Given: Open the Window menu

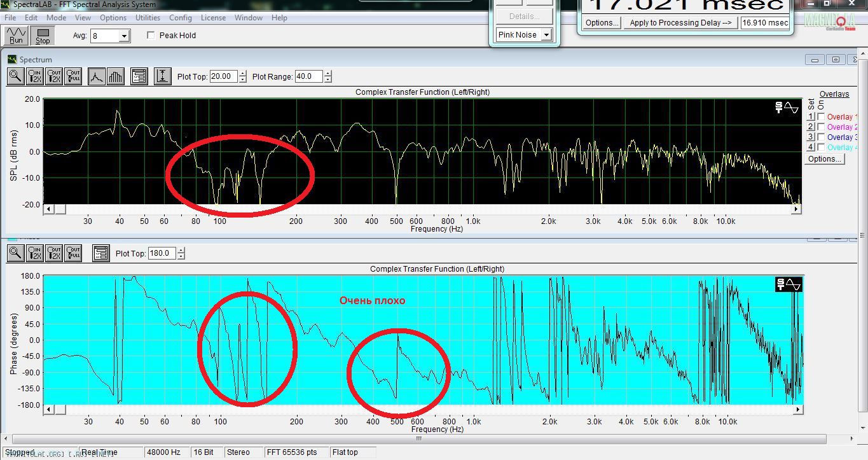Looking at the screenshot, I should point(248,18).
